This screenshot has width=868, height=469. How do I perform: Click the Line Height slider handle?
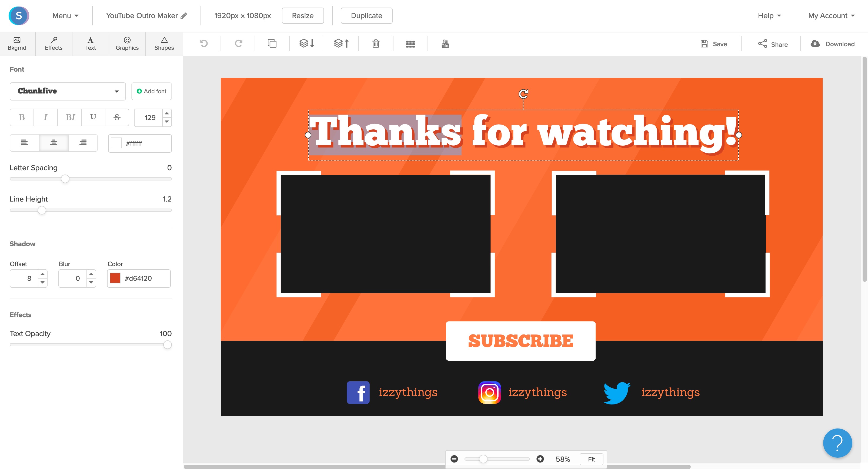coord(42,210)
